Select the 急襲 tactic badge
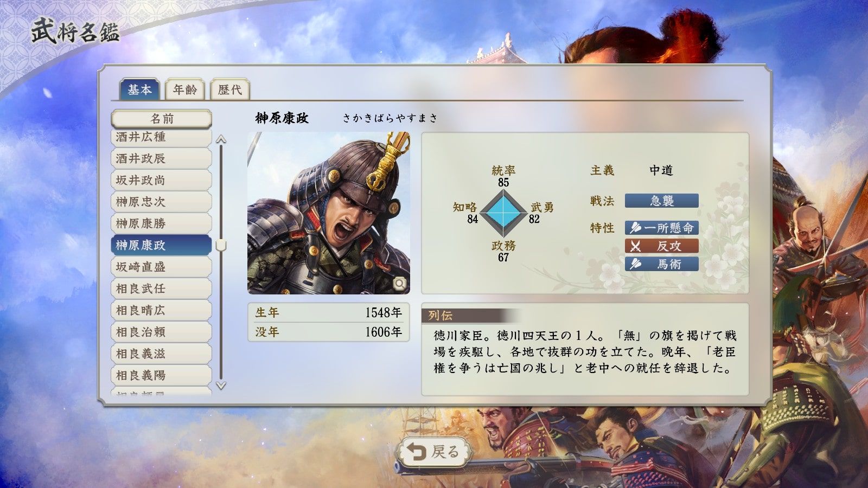Screen dimensions: 868x488 coord(662,201)
